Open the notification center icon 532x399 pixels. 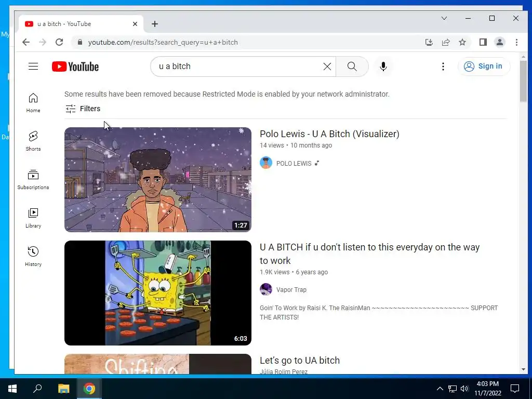[515, 389]
